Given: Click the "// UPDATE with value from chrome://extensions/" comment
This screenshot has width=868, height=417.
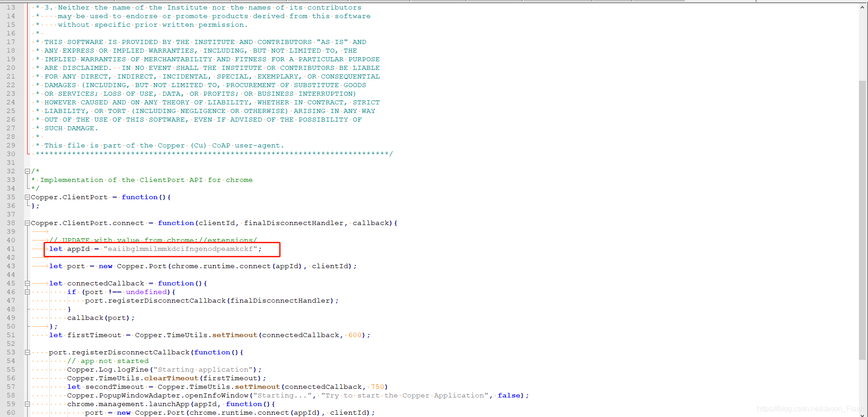Looking at the screenshot, I should click(153, 240).
